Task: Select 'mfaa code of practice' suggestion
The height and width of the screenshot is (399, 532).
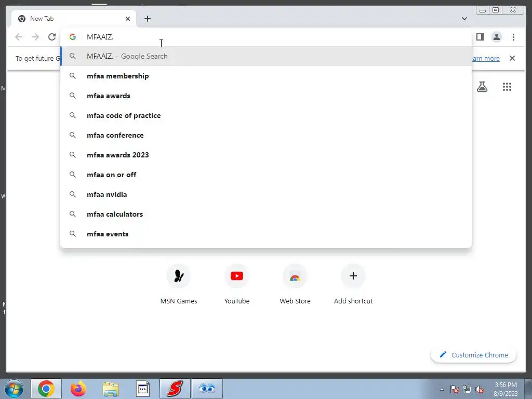Action: point(266,115)
